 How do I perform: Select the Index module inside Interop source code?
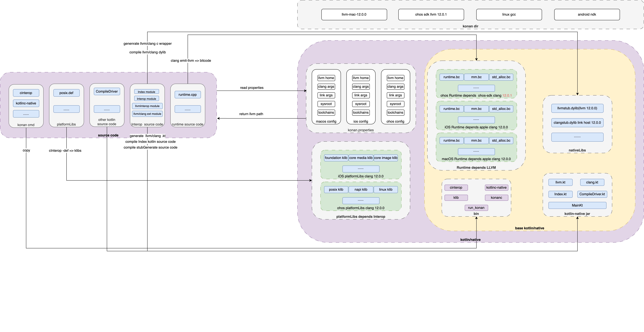pos(147,91)
